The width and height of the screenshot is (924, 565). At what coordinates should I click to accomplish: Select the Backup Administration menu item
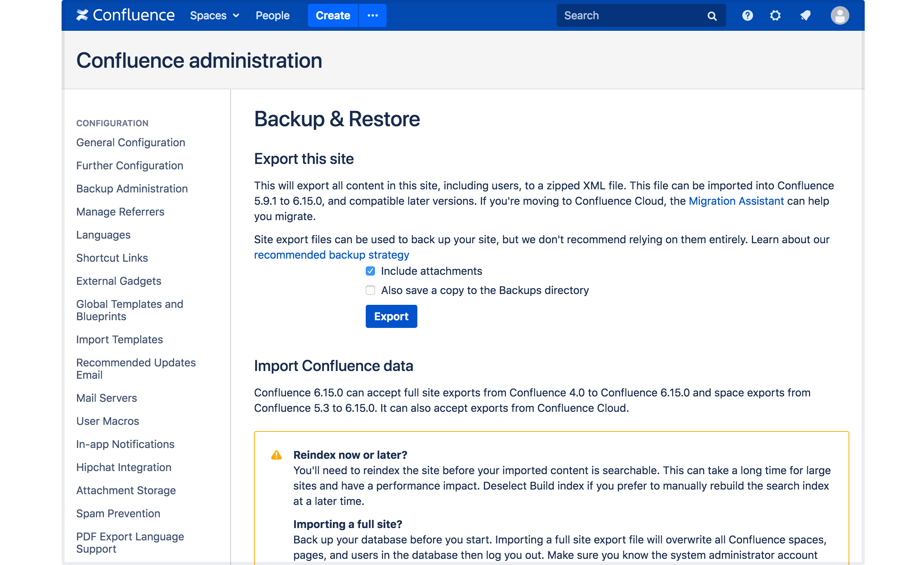tap(132, 189)
